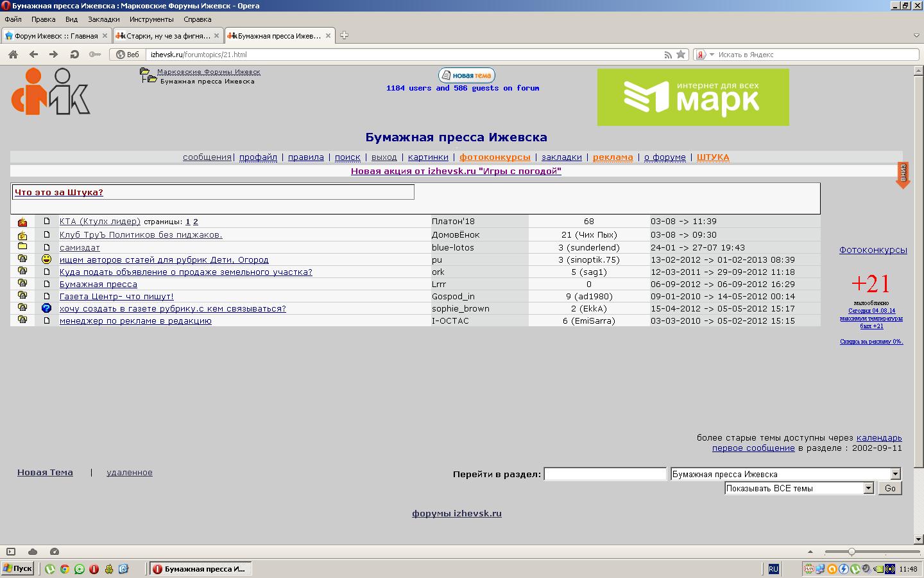The height and width of the screenshot is (578, 924).
Task: Adjust the zoom slider in status bar
Action: point(851,552)
